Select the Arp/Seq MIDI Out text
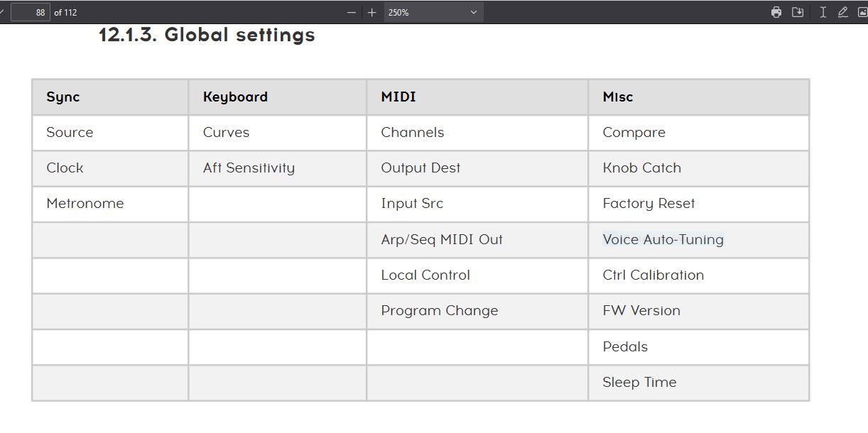This screenshot has width=868, height=433. pyautogui.click(x=442, y=239)
